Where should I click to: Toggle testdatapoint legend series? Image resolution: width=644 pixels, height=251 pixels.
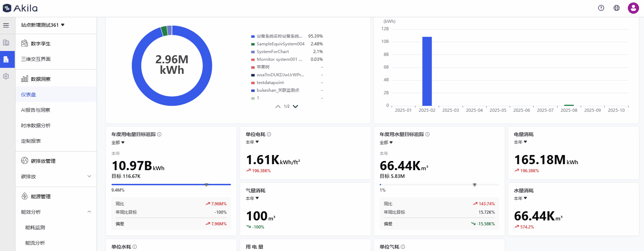pos(270,83)
